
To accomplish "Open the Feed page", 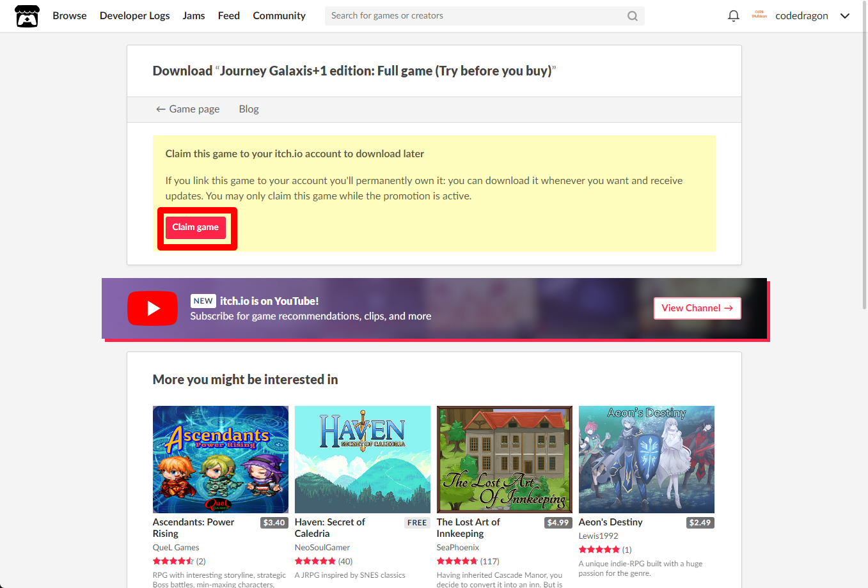I will point(229,16).
